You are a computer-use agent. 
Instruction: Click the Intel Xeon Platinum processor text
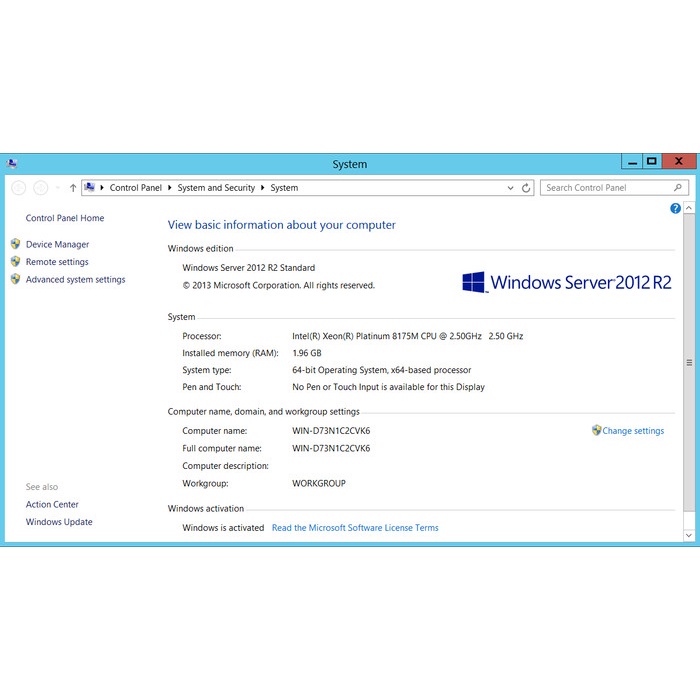tap(408, 336)
